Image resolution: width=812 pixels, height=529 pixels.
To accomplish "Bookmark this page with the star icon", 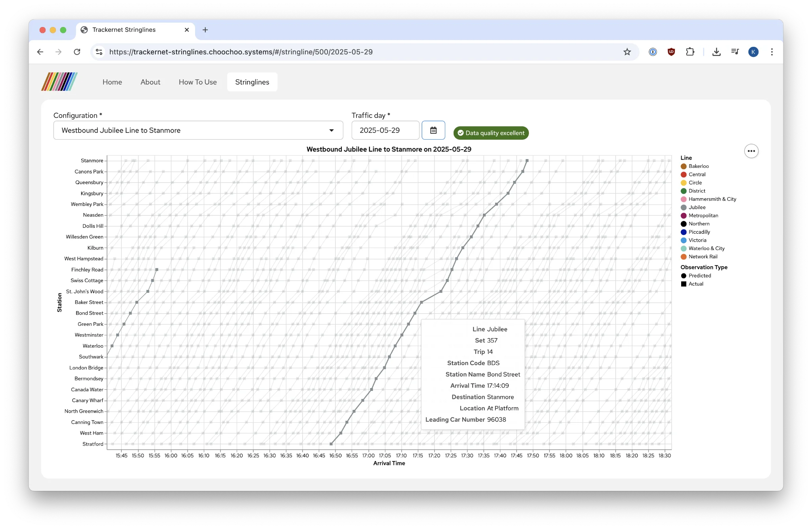I will (627, 52).
